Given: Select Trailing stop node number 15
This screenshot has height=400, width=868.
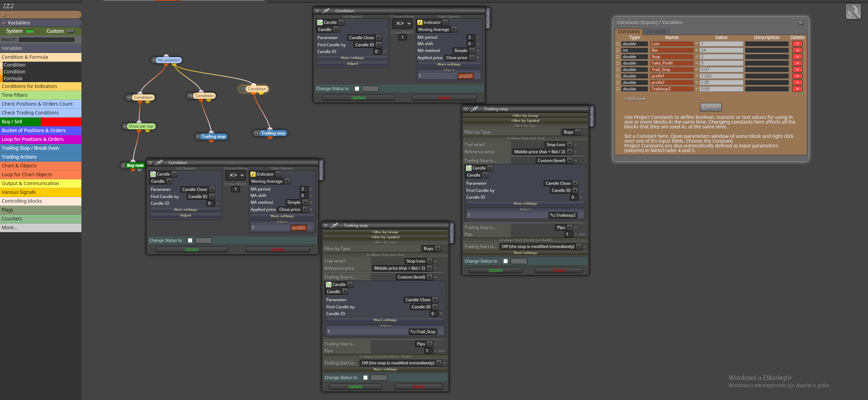Looking at the screenshot, I should (x=273, y=133).
